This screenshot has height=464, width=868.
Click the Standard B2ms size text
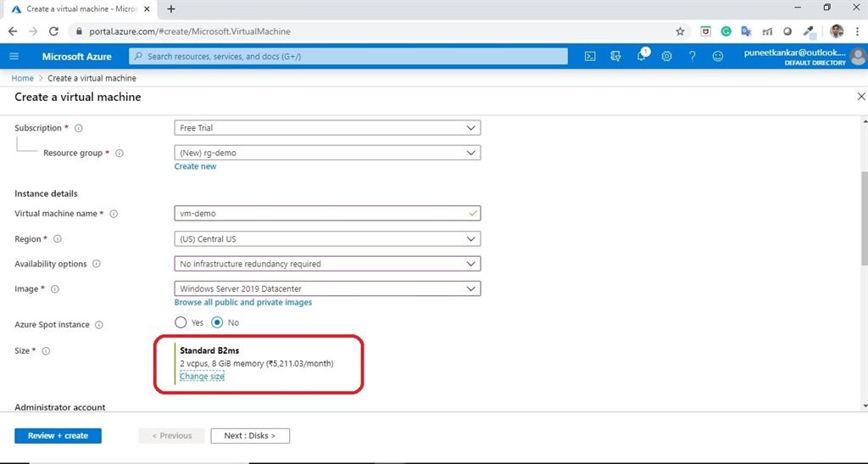(x=209, y=350)
